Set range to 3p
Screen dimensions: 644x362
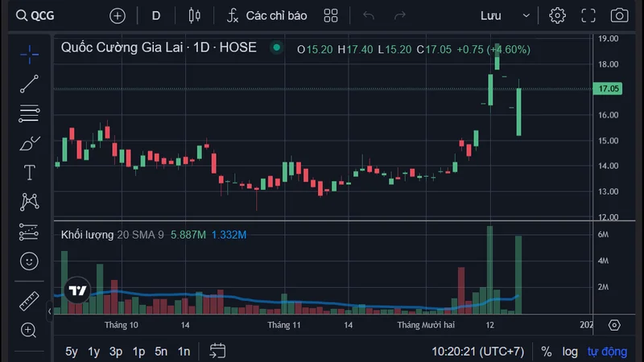tap(116, 352)
